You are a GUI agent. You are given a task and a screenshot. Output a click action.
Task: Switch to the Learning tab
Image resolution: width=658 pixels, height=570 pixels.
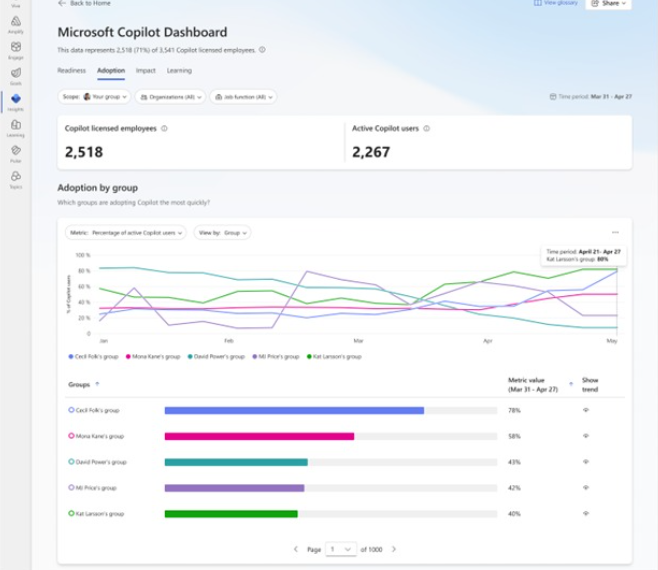[179, 71]
